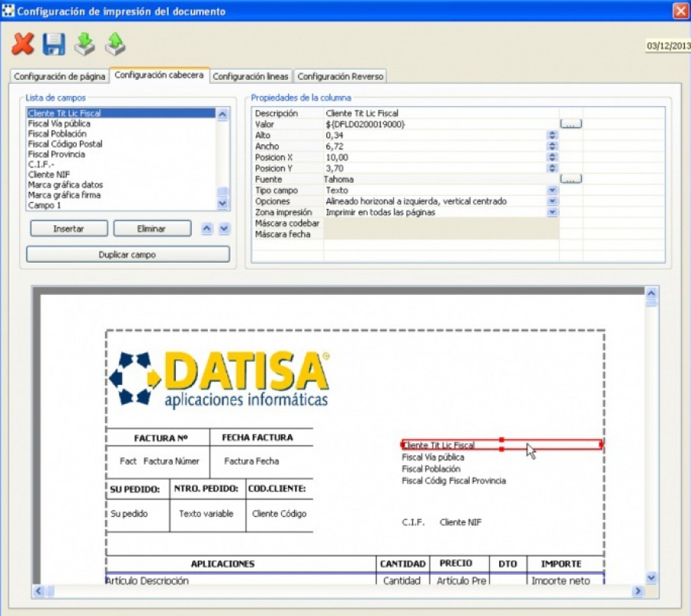
Task: Select Fiscal Población in field list
Action: 121,134
